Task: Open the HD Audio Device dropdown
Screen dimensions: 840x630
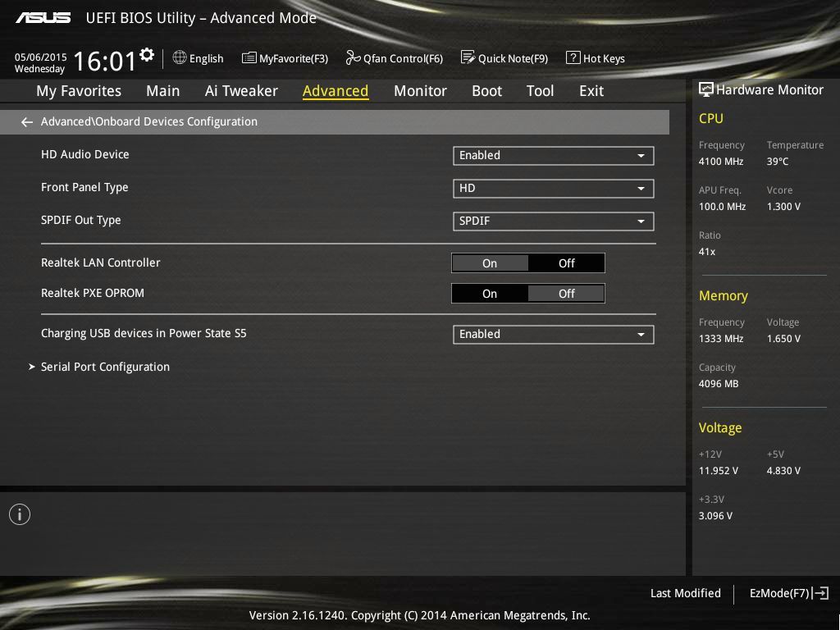Action: coord(553,155)
